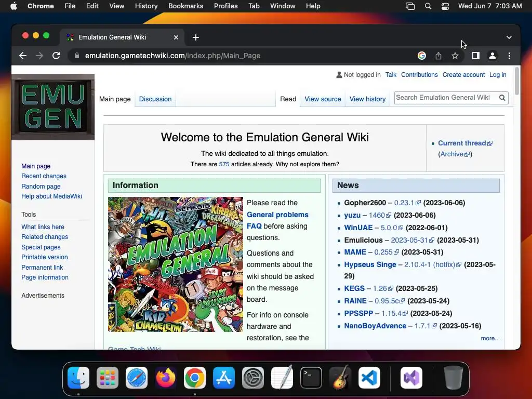Go to a Random page

coord(41,187)
